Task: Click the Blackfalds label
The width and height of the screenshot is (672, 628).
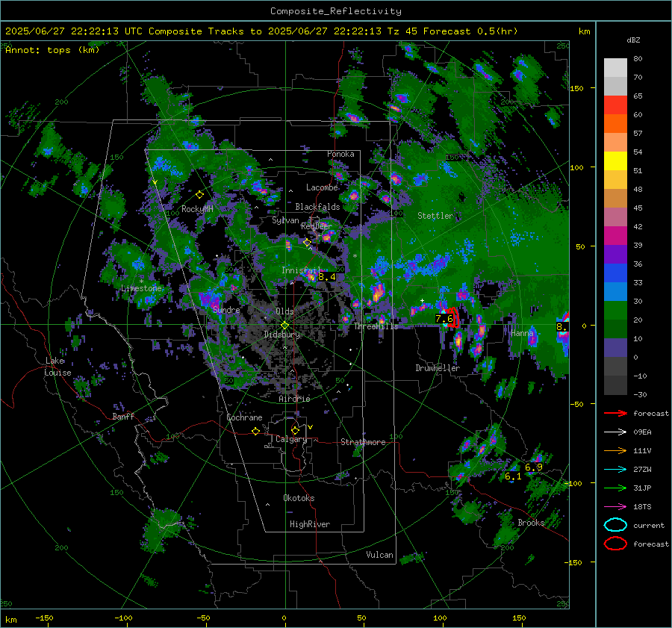Action: 317,207
